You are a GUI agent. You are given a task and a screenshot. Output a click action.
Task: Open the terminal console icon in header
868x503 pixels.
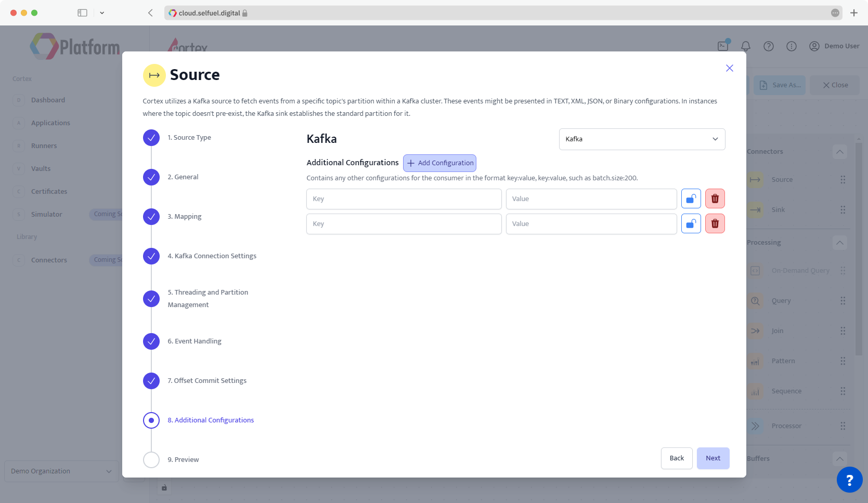[x=723, y=46]
